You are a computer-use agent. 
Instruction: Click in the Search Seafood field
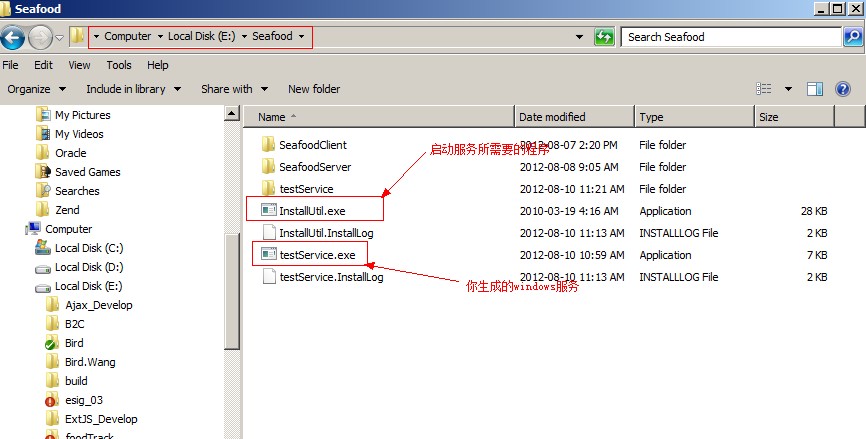coord(731,37)
